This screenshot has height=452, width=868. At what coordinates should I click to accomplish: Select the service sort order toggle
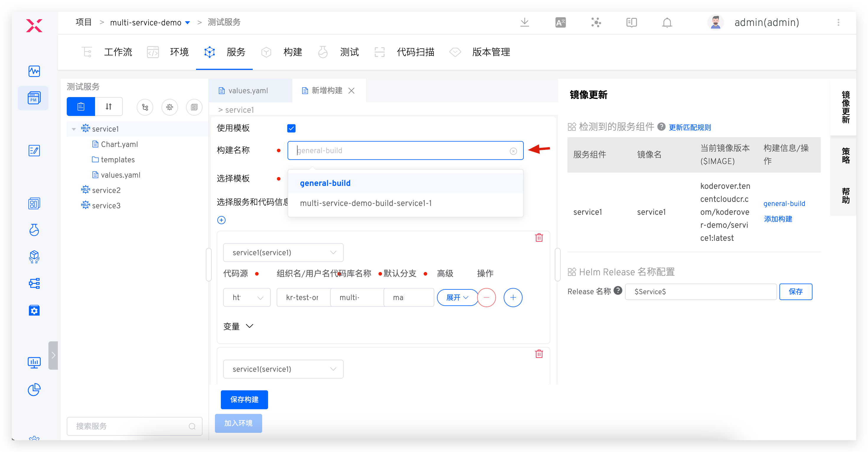pos(109,107)
